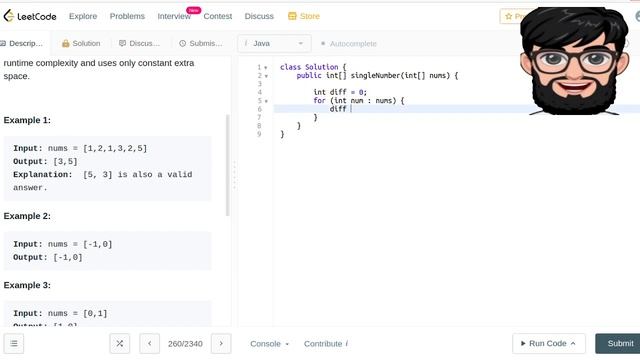Viewport: 640px width, 360px height.
Task: Click the Run Code button
Action: [x=549, y=343]
